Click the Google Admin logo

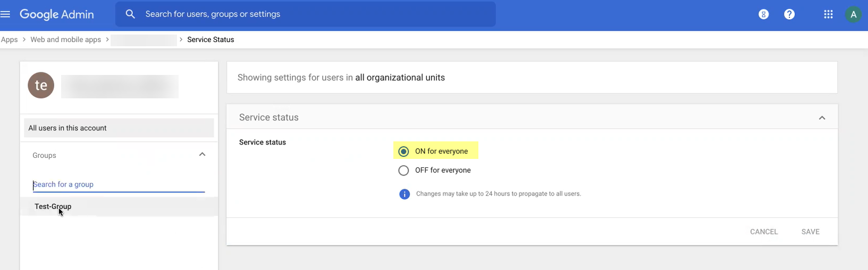point(57,14)
